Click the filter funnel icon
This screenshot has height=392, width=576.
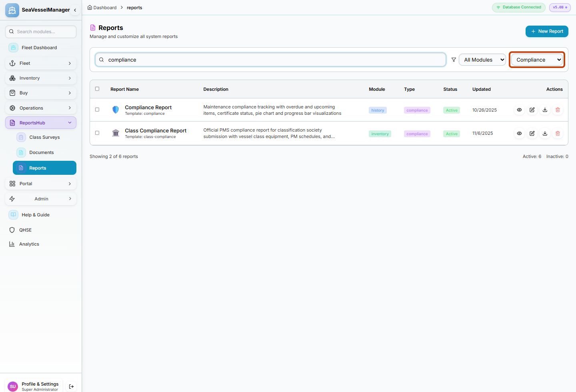pyautogui.click(x=454, y=60)
